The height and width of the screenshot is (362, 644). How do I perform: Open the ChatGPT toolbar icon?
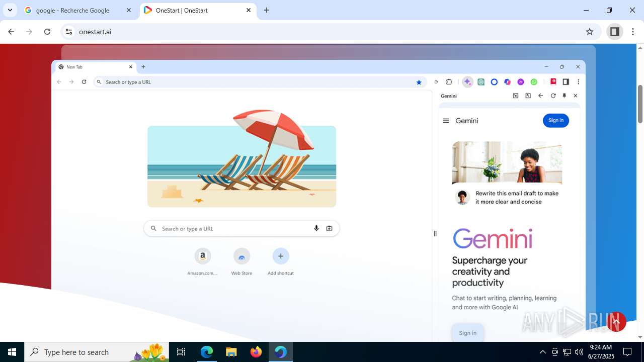[481, 82]
